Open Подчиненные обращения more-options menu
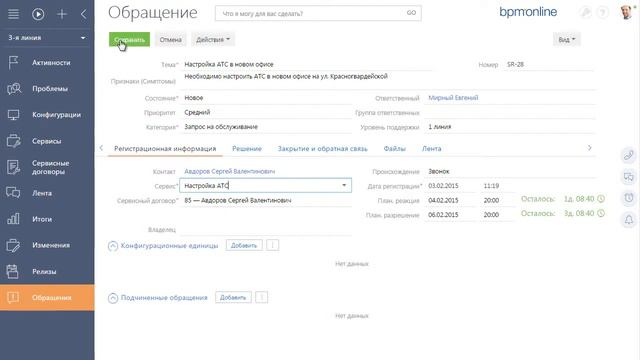Viewport: 640px width, 360px height. tap(262, 298)
